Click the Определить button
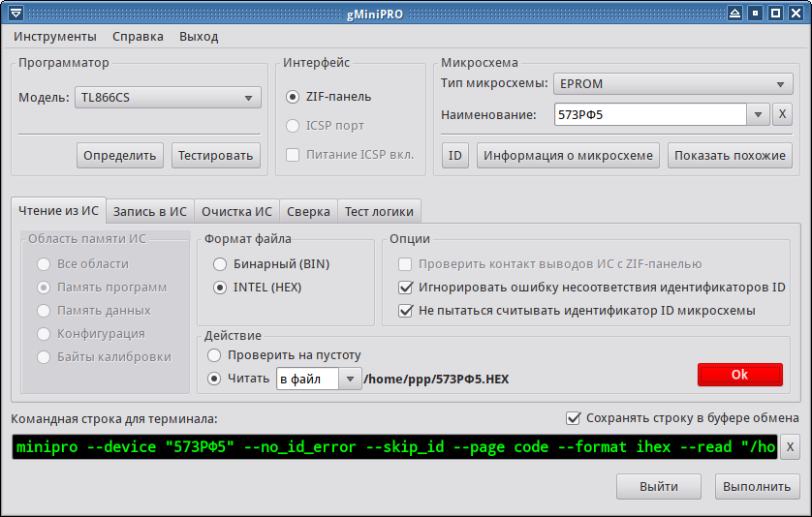The height and width of the screenshot is (517, 812). (119, 156)
